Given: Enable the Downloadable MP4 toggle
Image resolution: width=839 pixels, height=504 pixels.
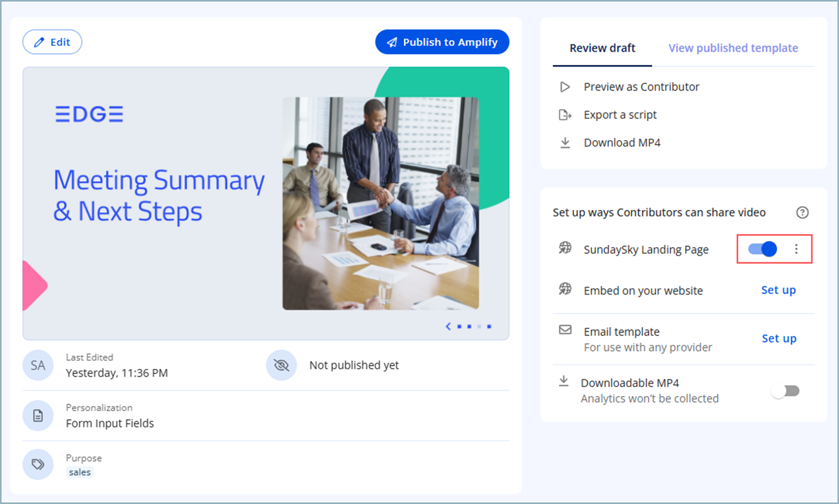Looking at the screenshot, I should point(785,391).
